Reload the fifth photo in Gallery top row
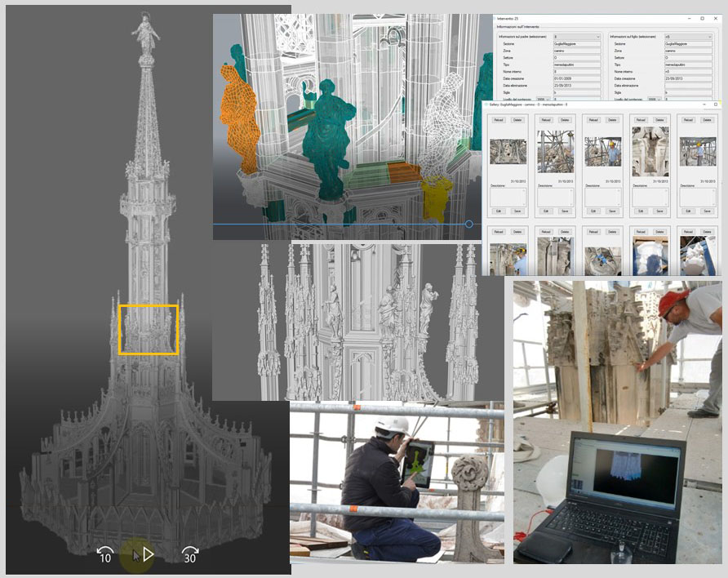Screen dimensions: 728x578 [x=688, y=120]
